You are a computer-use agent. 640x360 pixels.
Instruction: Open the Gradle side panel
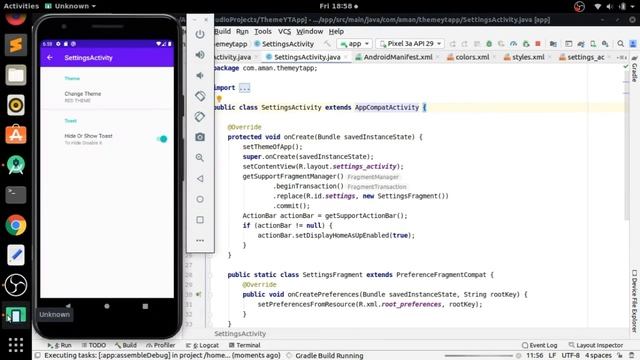click(634, 69)
